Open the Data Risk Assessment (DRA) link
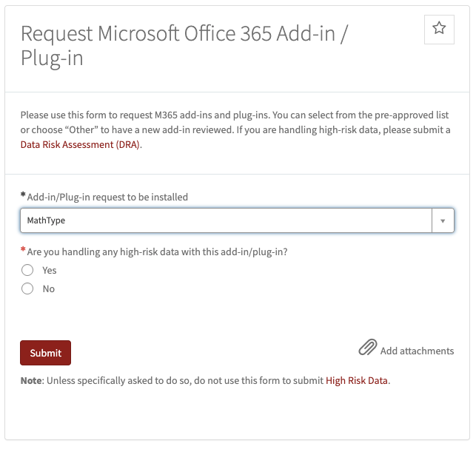476x449 pixels. click(80, 145)
